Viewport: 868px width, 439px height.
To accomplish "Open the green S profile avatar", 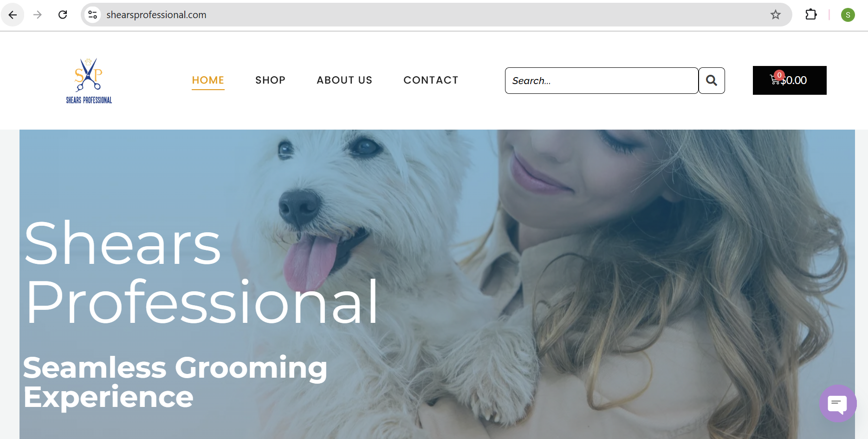I will (848, 15).
